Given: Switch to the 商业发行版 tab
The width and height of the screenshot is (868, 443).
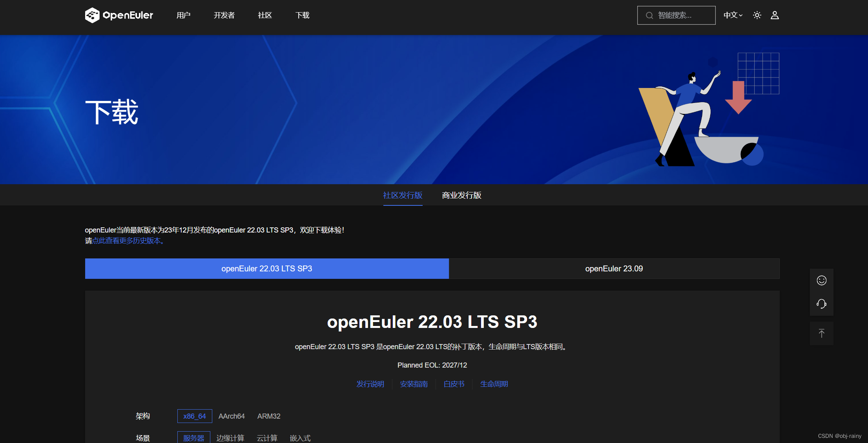Looking at the screenshot, I should click(461, 195).
